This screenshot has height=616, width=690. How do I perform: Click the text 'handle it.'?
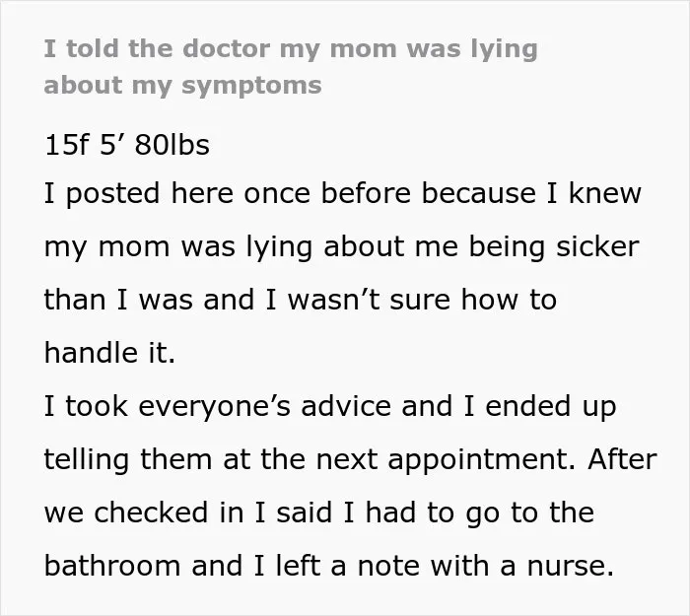(x=109, y=353)
